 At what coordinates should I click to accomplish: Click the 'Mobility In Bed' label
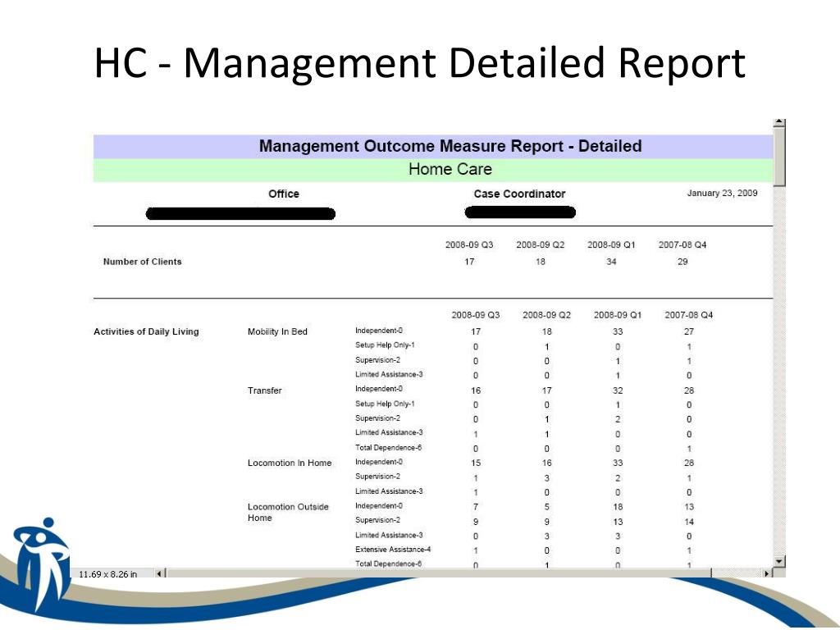(277, 331)
